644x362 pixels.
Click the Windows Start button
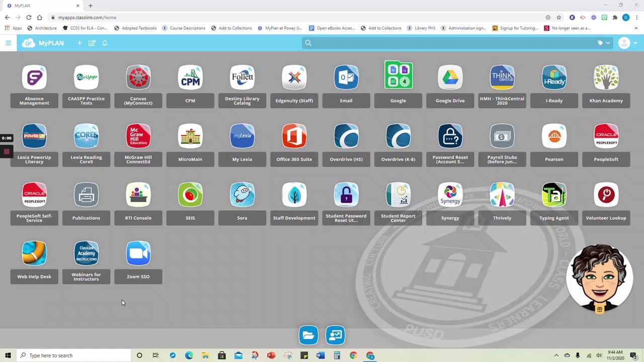[x=8, y=355]
